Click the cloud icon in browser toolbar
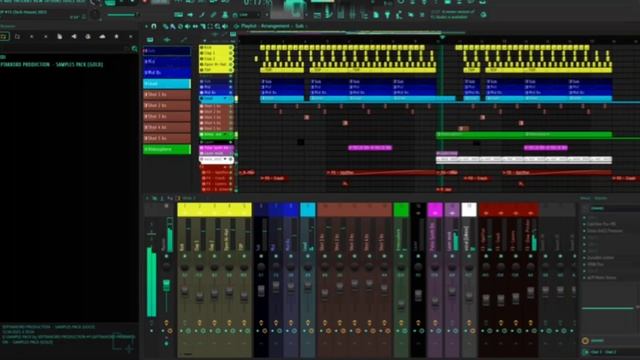Viewport: 640px width, 360px height. (102, 36)
